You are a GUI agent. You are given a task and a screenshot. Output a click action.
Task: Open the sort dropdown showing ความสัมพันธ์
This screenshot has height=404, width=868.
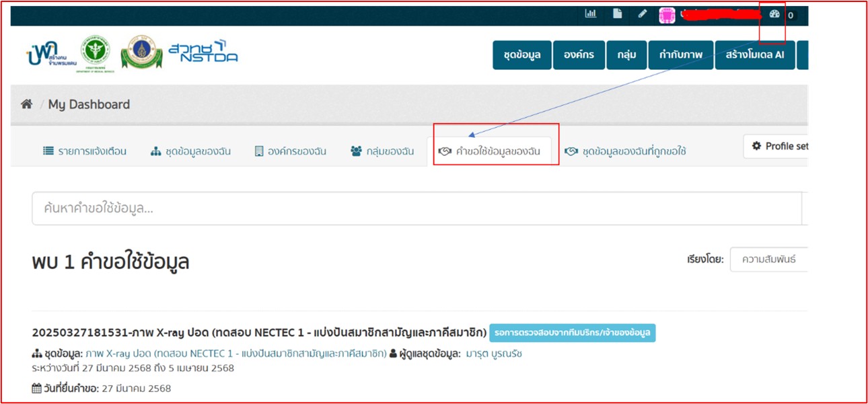(771, 259)
